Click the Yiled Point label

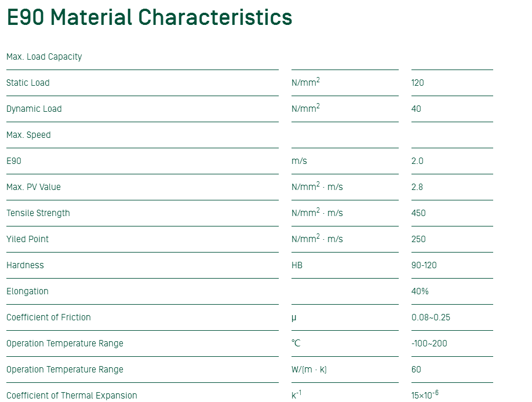[x=27, y=239]
